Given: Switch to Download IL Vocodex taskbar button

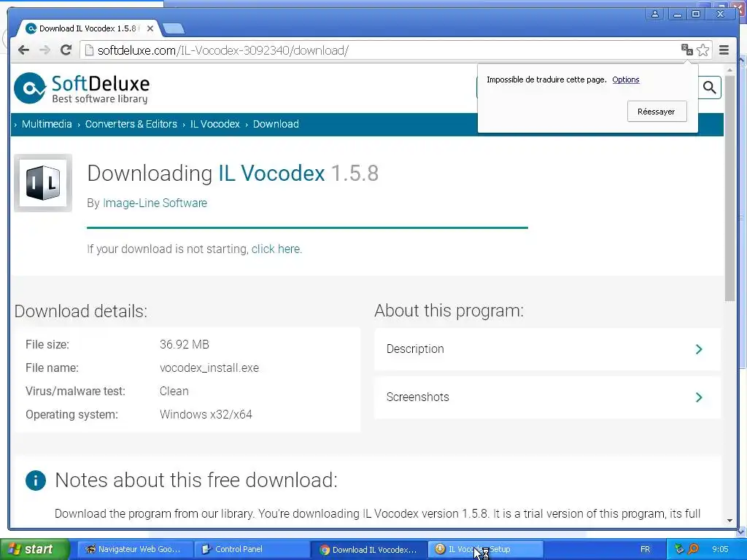Looking at the screenshot, I should click(368, 550).
